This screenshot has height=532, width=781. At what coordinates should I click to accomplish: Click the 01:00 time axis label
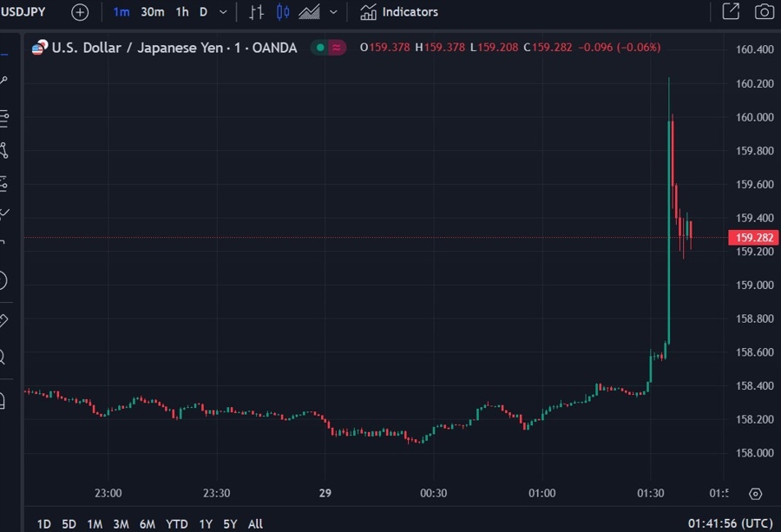[x=541, y=493]
